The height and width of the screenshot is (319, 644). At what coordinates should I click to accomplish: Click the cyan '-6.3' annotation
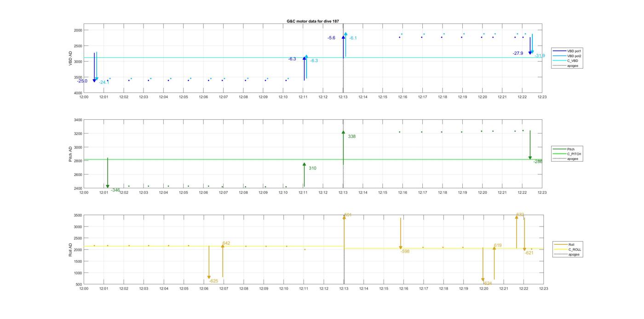[x=314, y=61]
